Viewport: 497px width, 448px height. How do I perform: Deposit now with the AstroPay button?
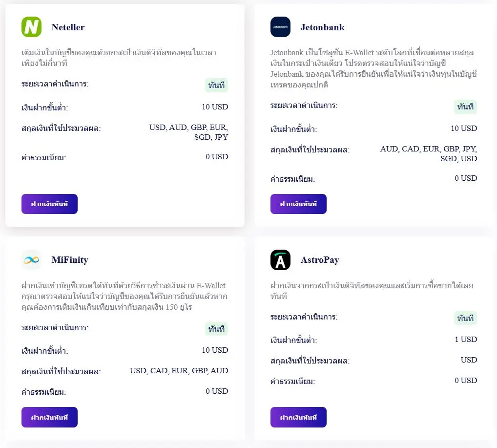coord(298,417)
